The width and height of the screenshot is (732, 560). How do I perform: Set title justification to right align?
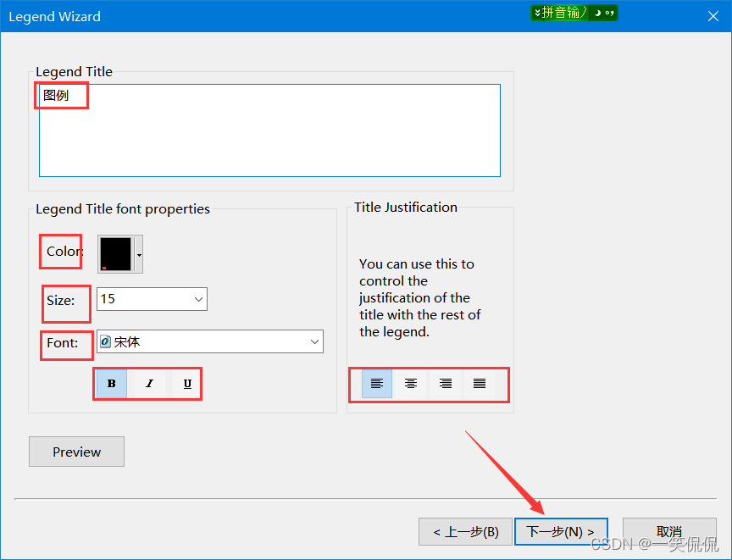(x=446, y=384)
